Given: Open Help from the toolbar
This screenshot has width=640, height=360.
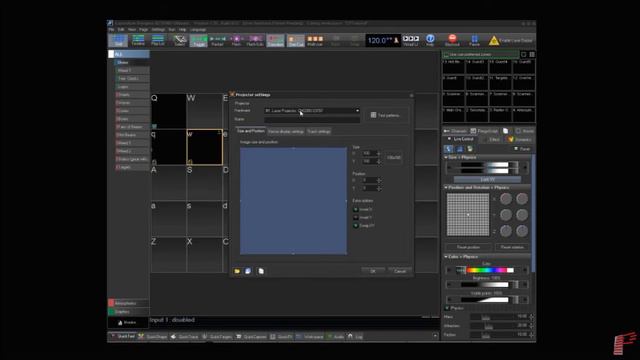Looking at the screenshot, I should point(430,40).
